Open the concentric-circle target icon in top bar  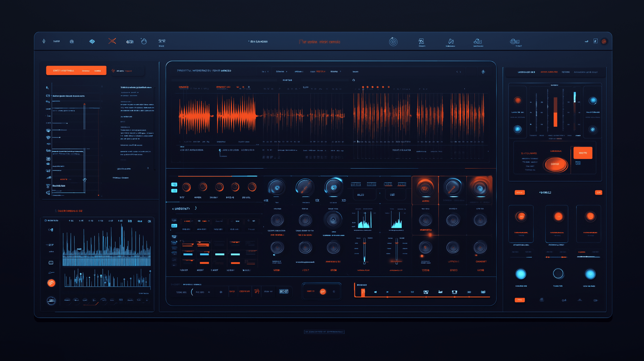[393, 42]
